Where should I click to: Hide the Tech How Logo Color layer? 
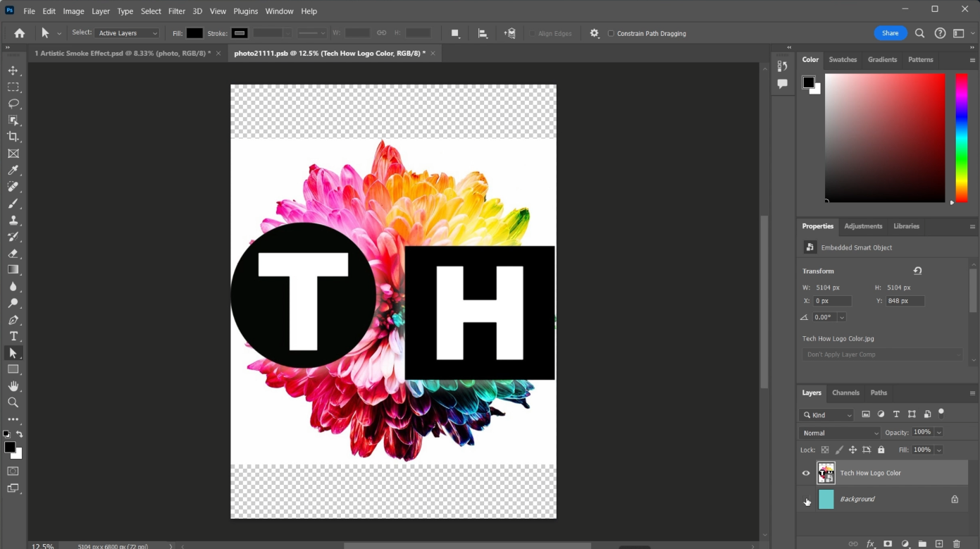[x=806, y=474]
